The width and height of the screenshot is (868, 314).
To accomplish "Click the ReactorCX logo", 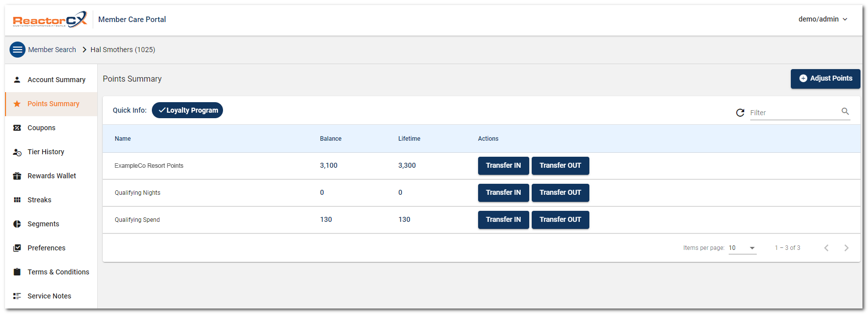I will [x=50, y=20].
